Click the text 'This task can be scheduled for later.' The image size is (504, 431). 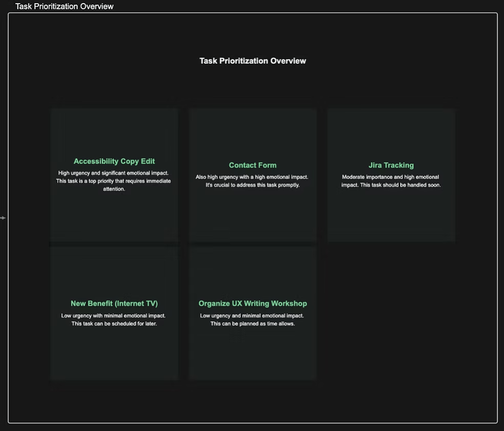point(114,324)
